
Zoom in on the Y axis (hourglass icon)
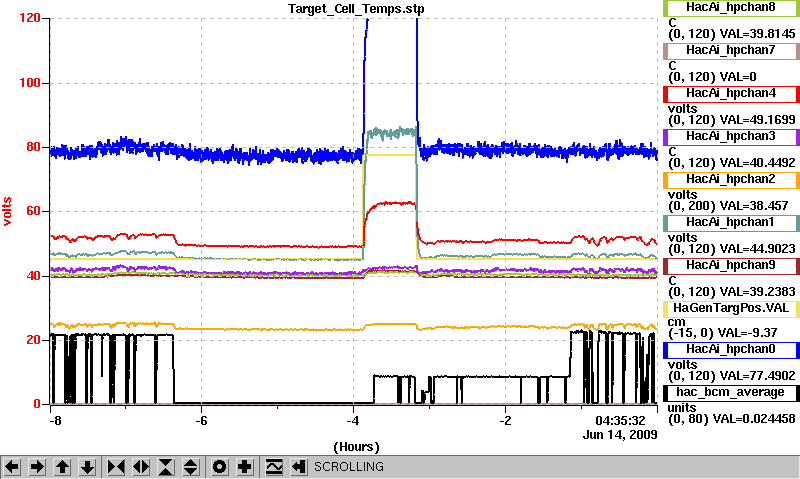(x=166, y=467)
